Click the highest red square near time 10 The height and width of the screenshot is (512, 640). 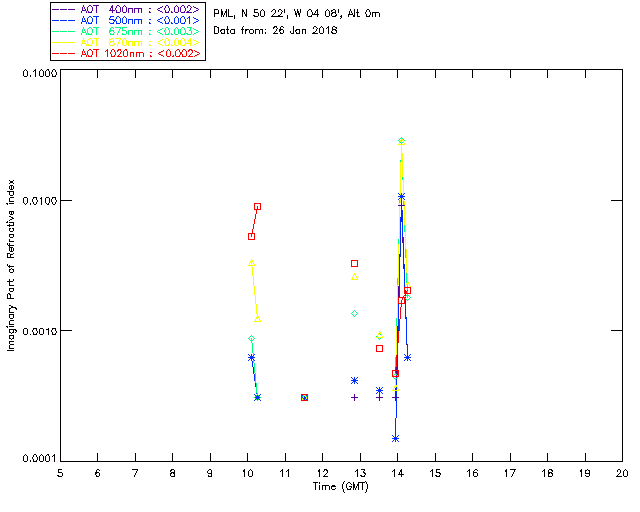pos(258,207)
